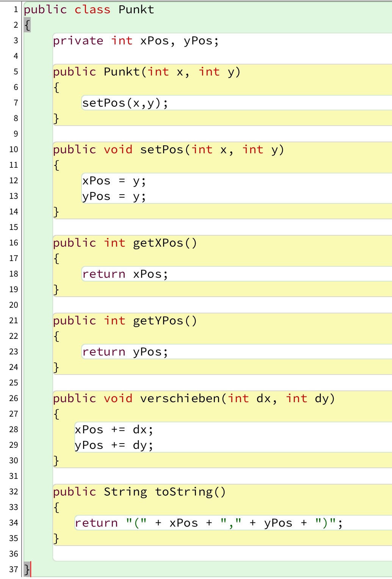
Task: Click the opening class brace on line 2
Action: 27,25
